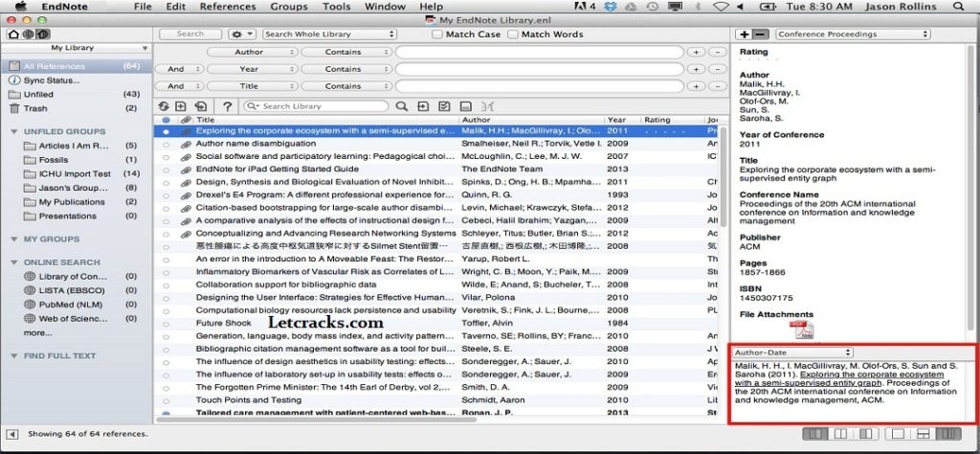The height and width of the screenshot is (454, 980).
Task: Open the Year field selector dropdown
Action: click(253, 69)
